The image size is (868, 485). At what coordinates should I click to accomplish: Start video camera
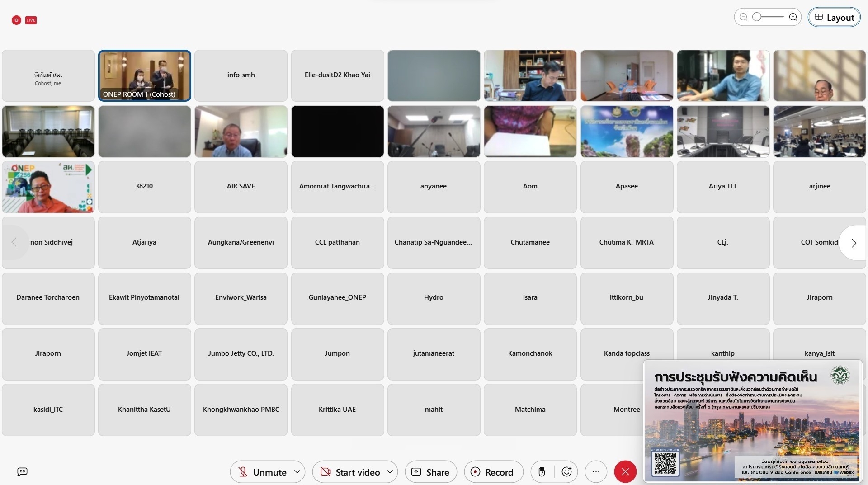(x=350, y=472)
